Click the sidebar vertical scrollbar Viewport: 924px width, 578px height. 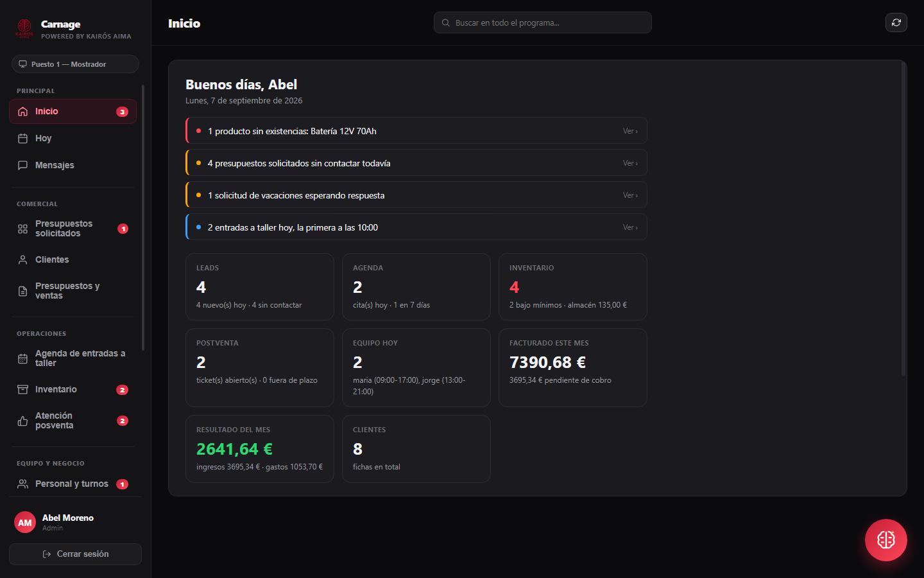pos(143,218)
